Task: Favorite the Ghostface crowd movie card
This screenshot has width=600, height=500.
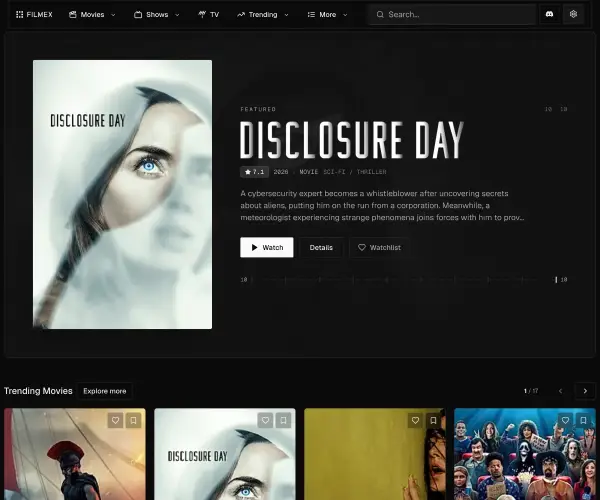Action: [565, 420]
